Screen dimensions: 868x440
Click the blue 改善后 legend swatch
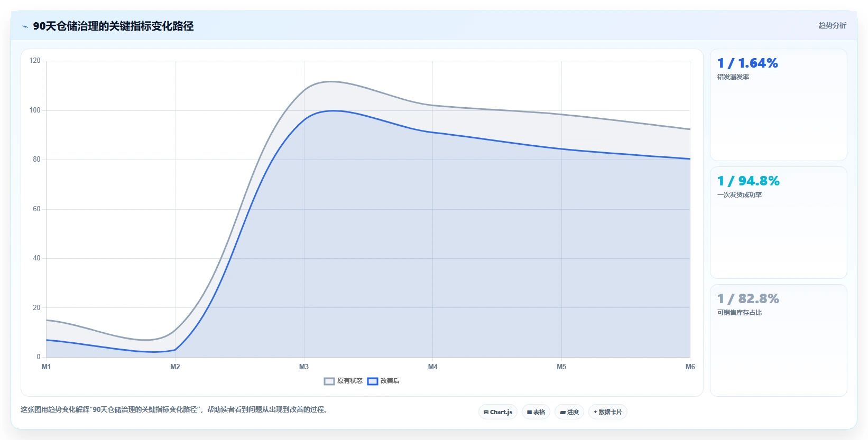[x=373, y=381]
